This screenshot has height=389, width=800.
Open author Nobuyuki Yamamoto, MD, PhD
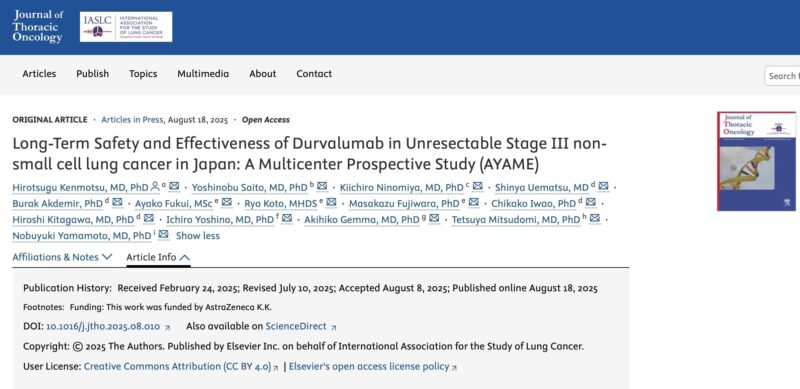[x=82, y=236]
